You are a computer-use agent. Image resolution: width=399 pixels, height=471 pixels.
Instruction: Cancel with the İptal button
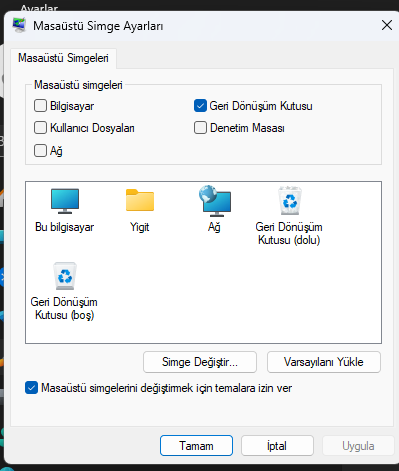pos(277,446)
